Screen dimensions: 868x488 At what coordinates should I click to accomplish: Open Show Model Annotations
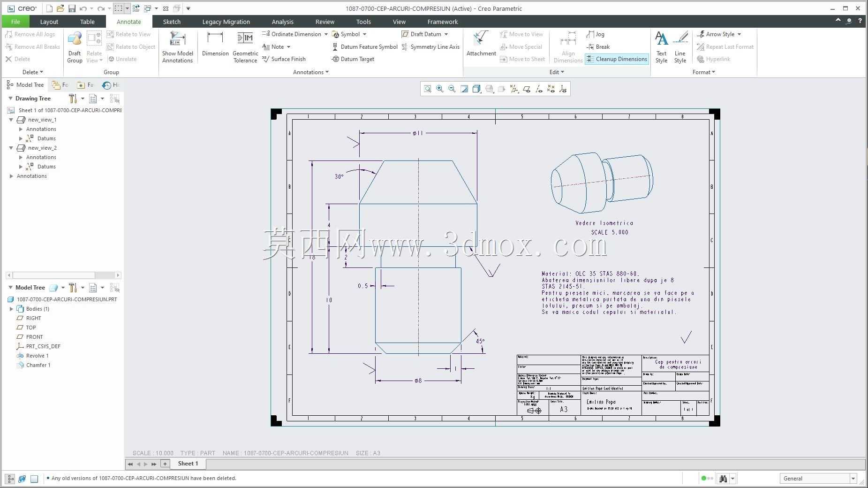point(178,47)
